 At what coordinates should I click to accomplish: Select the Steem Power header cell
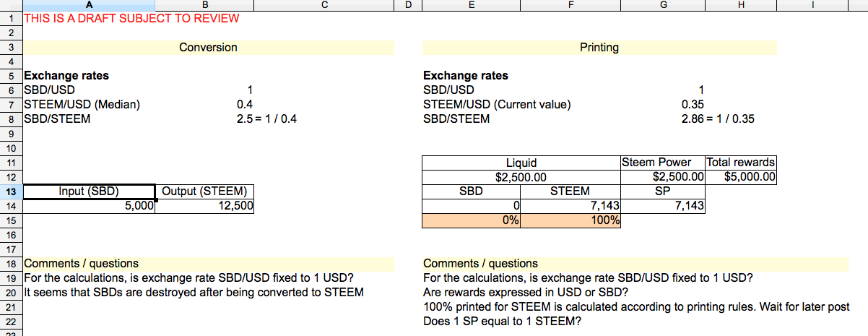(x=663, y=163)
